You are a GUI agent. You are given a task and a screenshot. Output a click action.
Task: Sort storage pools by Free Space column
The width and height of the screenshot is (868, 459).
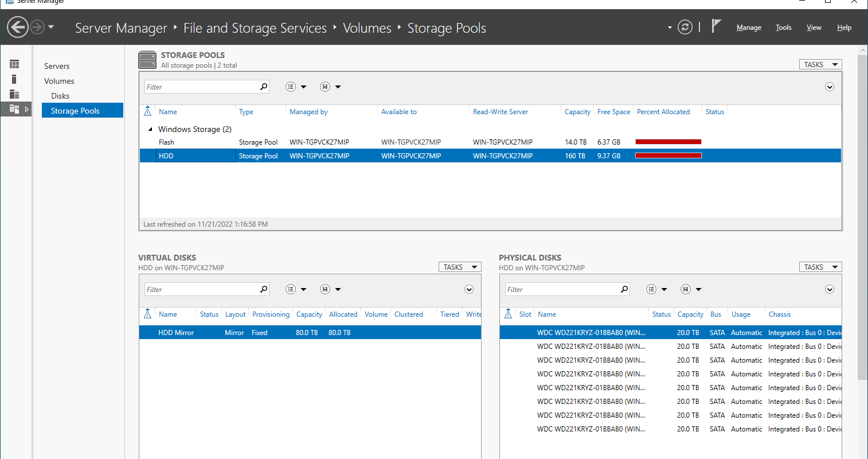613,112
